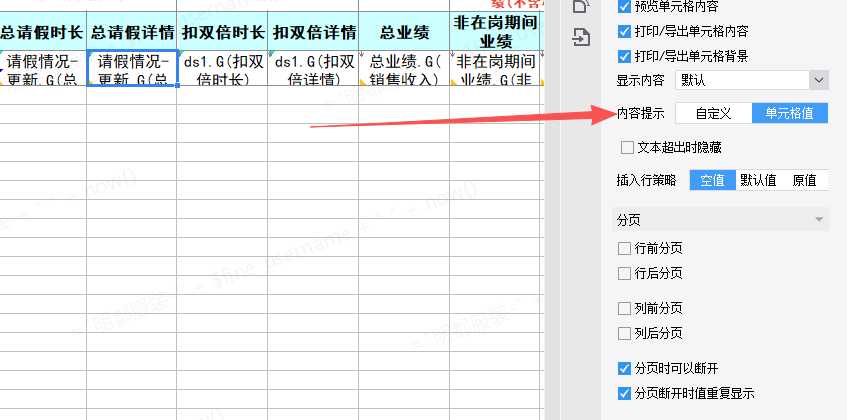The image size is (847, 420).
Task: Enable 文本超出时隐藏 checkbox
Action: (627, 147)
